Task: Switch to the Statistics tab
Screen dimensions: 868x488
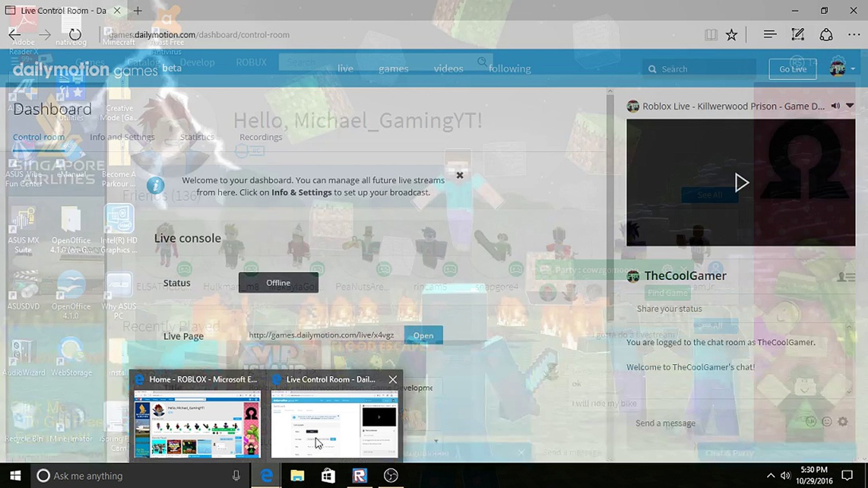Action: pyautogui.click(x=197, y=137)
